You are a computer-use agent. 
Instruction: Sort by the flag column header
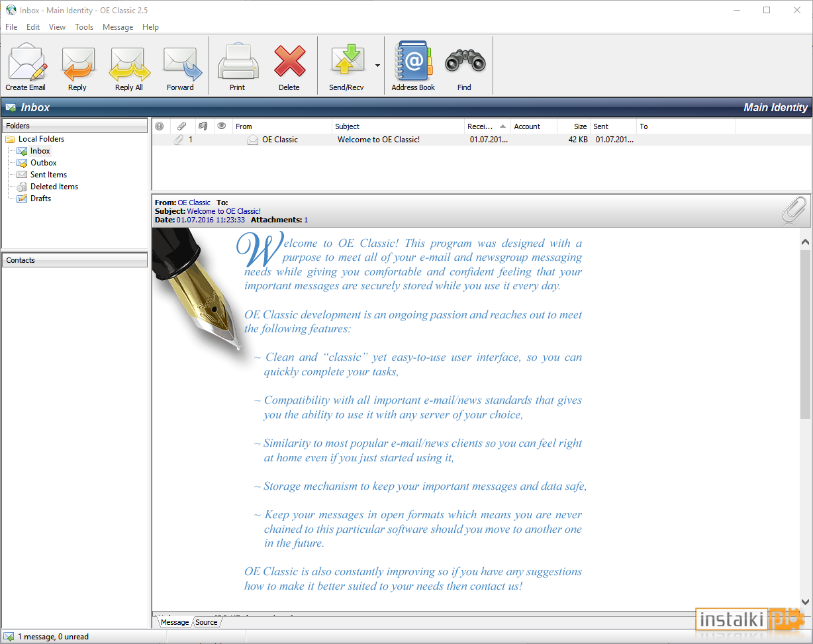click(203, 126)
